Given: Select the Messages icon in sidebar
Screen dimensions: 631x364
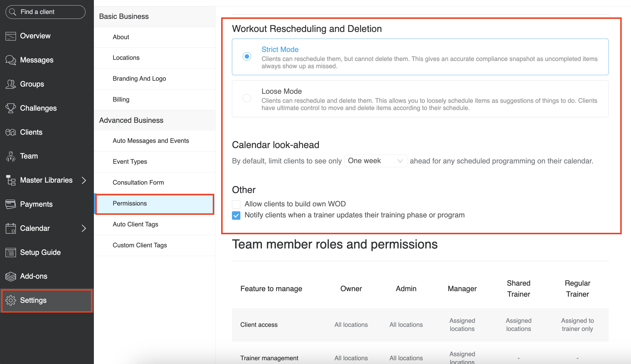Looking at the screenshot, I should point(37,60).
